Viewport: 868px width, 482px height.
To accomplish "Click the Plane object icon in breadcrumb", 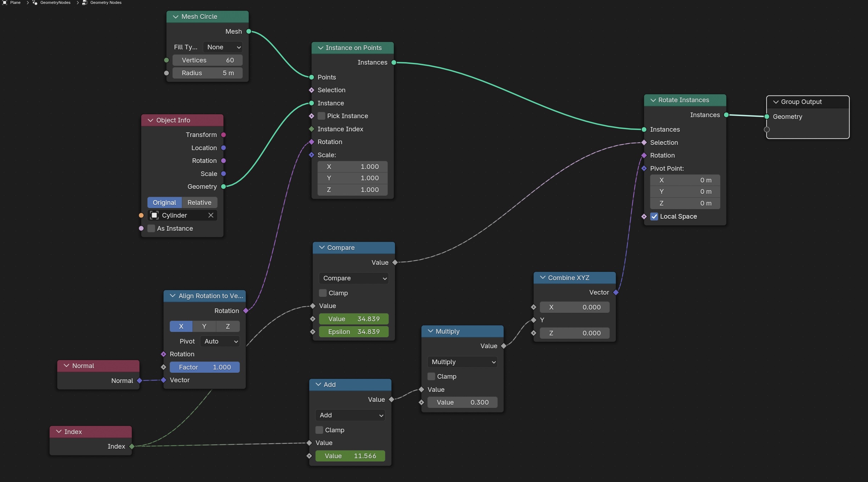I will 4,2.
